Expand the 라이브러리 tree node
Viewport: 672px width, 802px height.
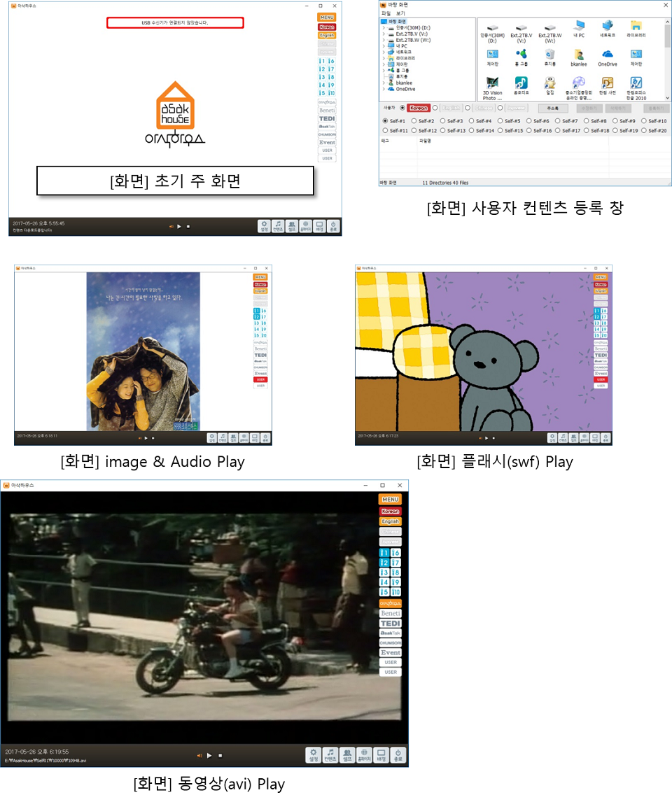pyautogui.click(x=384, y=58)
